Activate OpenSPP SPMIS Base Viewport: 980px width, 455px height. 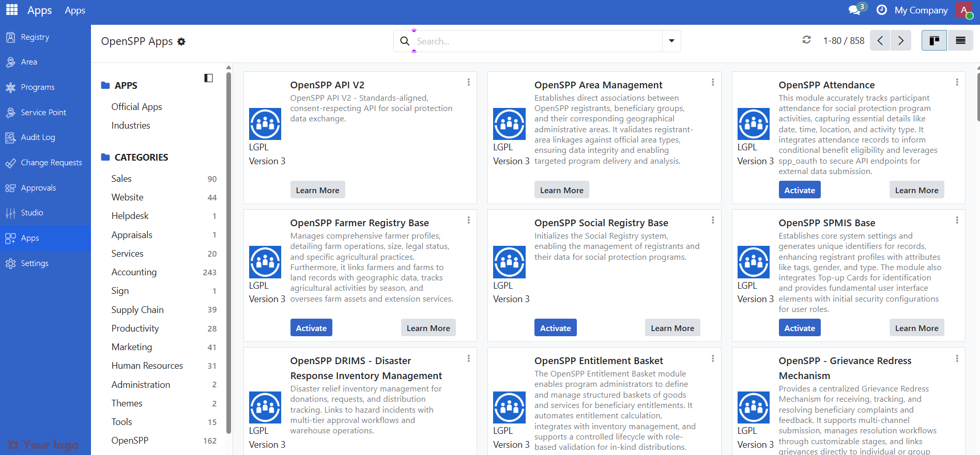pos(800,328)
